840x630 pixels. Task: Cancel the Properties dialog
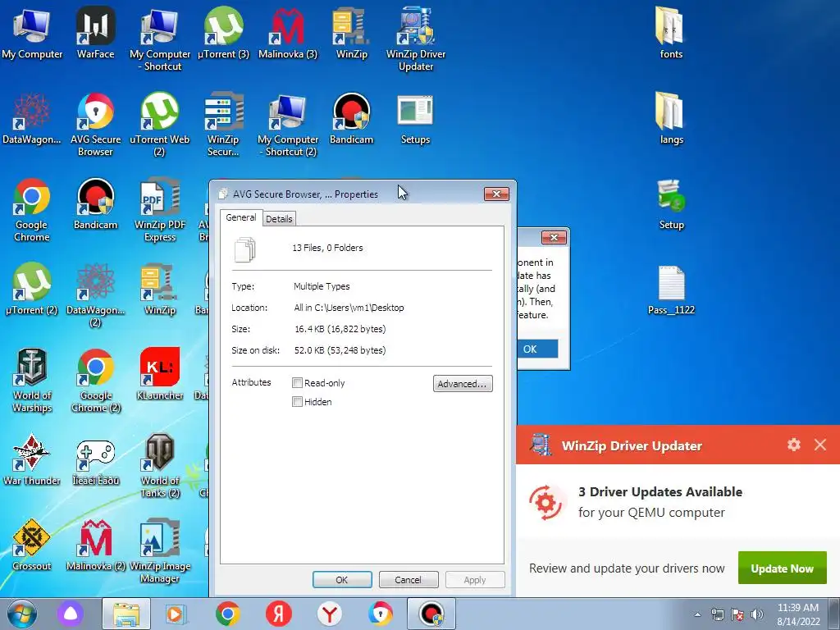[x=409, y=580]
